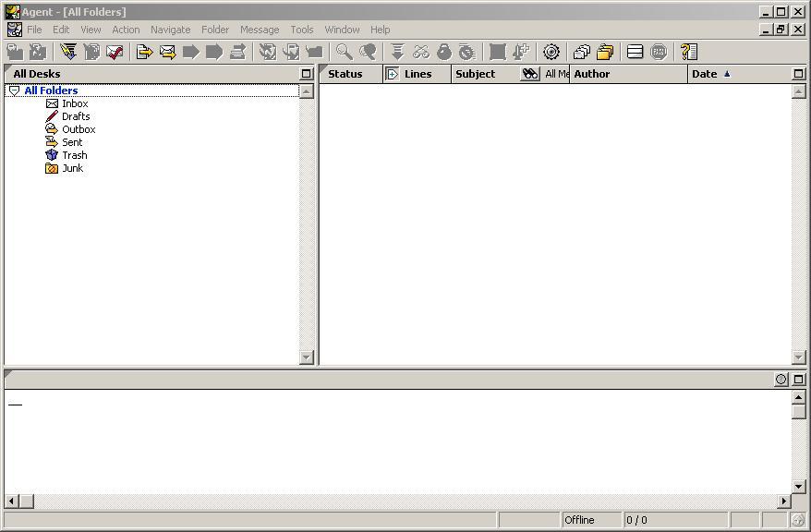Screen dimensions: 811x532
Task: Select the Inbox folder
Action: [75, 103]
